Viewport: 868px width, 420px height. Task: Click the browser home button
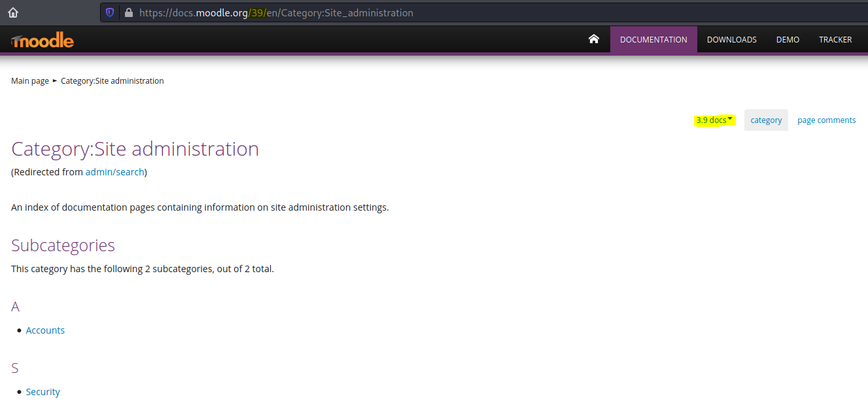[13, 12]
